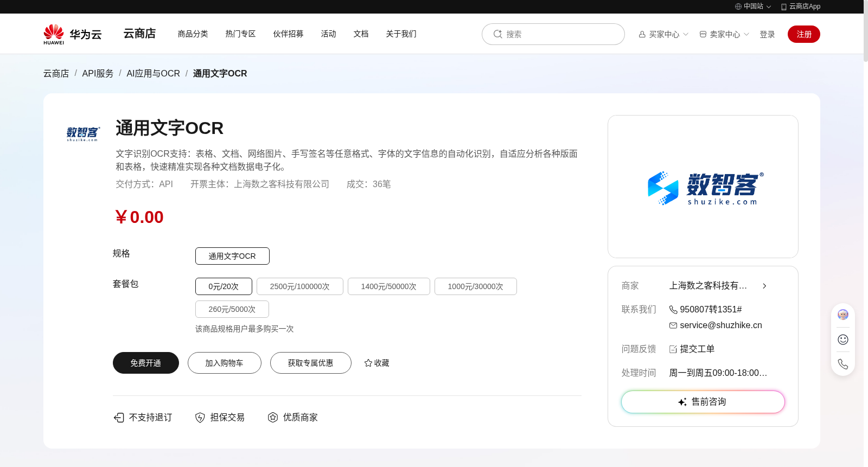Screen dimensions: 868x467
Task: Click the 免费开通 button
Action: coord(146,363)
